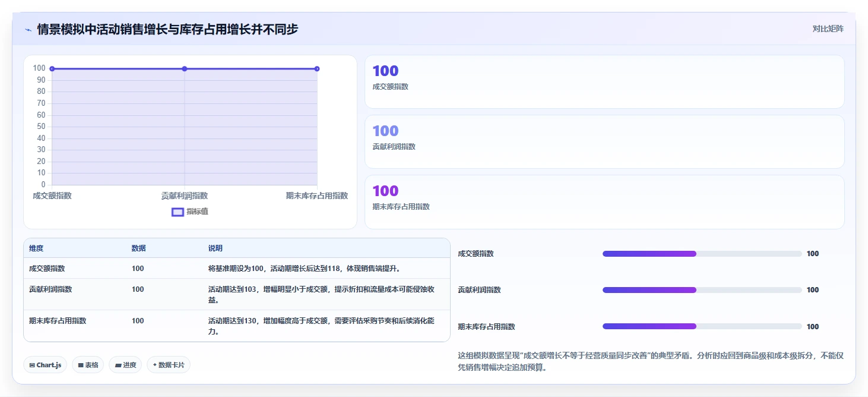Click the 成交额指数 label beside its progress bar
This screenshot has height=397, width=868.
[x=476, y=254]
